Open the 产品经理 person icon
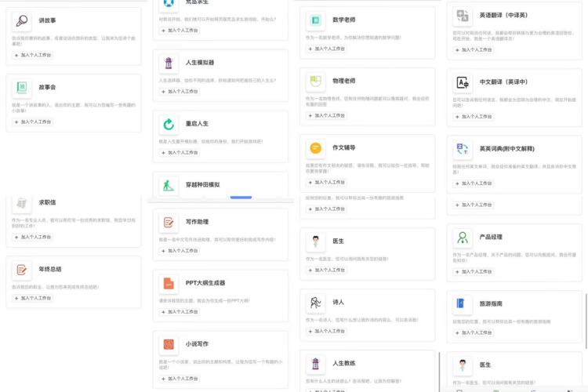588x392 pixels. (463, 237)
